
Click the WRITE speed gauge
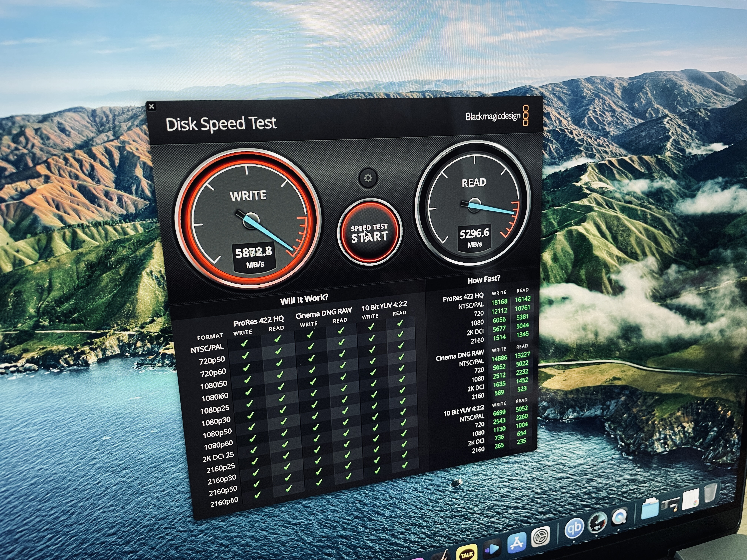[x=248, y=219]
